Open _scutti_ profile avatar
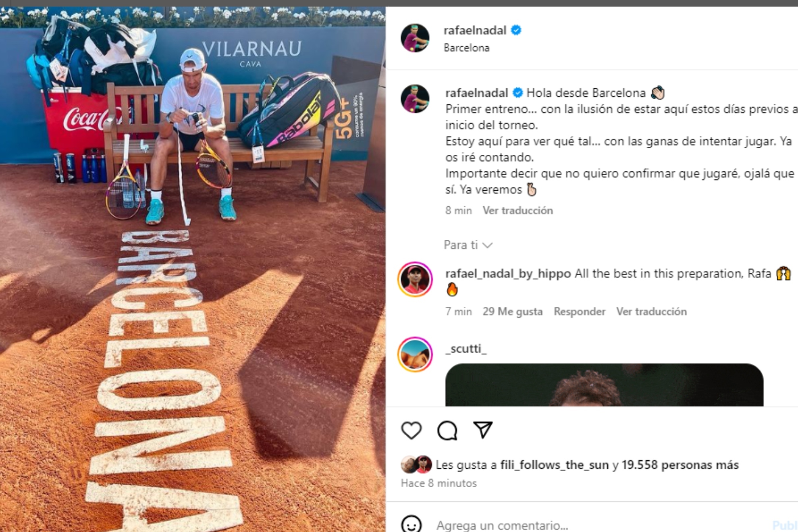The image size is (798, 532). [x=415, y=354]
